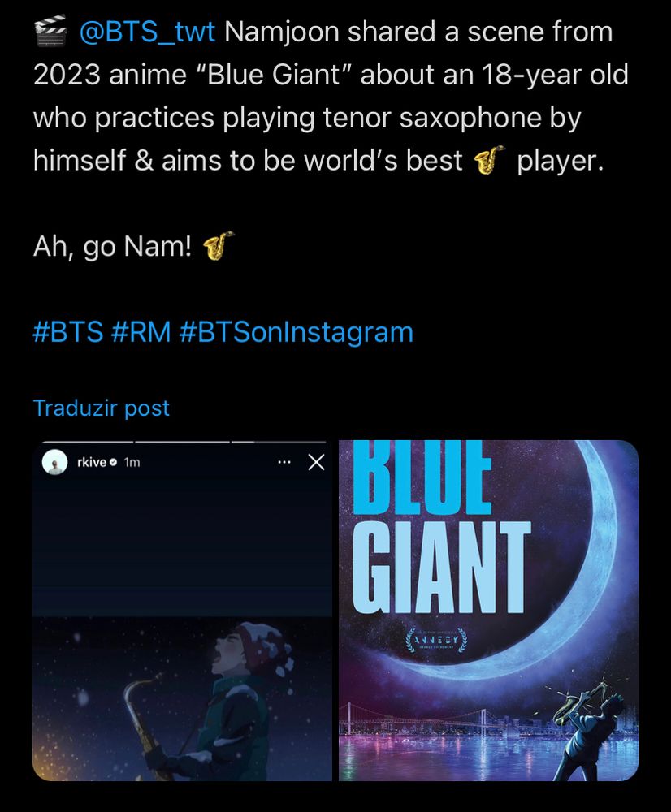Click the saxophone emoji after "go Nam!"
The height and width of the screenshot is (812, 671).
pos(218,246)
